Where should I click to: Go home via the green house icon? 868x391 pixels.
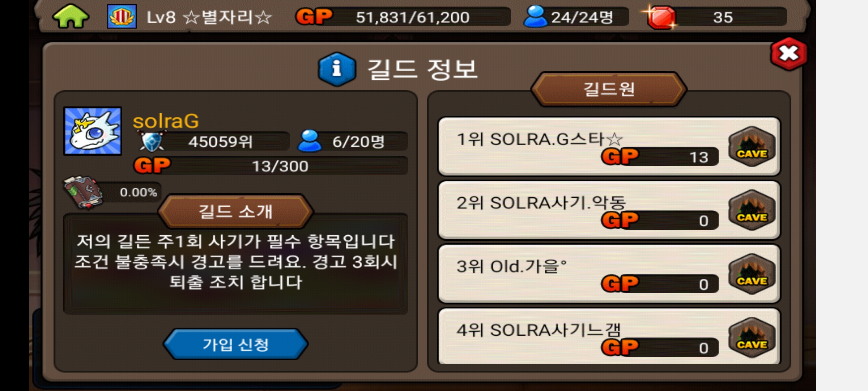[x=71, y=16]
